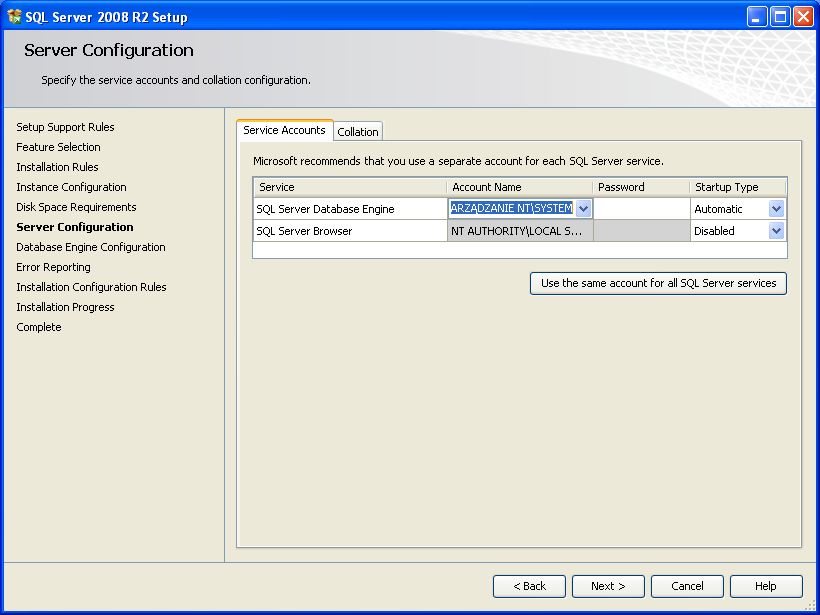
Task: Select Error Reporting step
Action: coord(53,267)
